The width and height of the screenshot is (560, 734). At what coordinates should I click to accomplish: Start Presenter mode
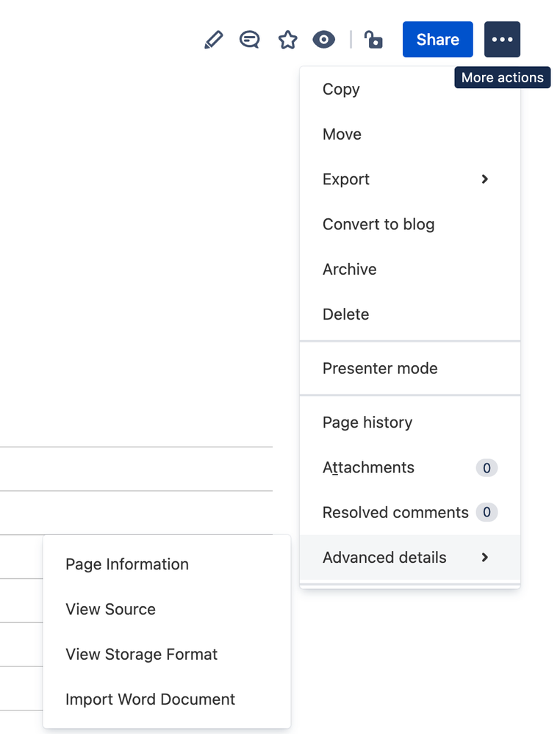click(409, 368)
